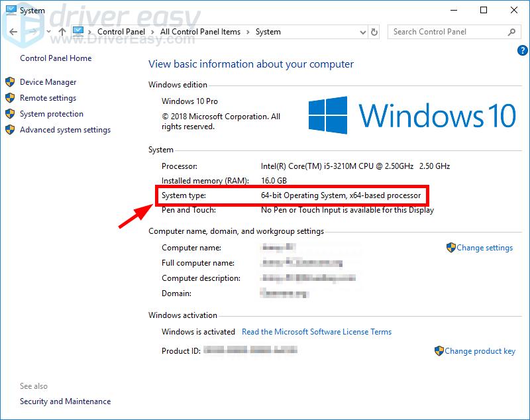530x420 pixels.
Task: Open the recent locations dropdown arrow
Action: click(48, 32)
